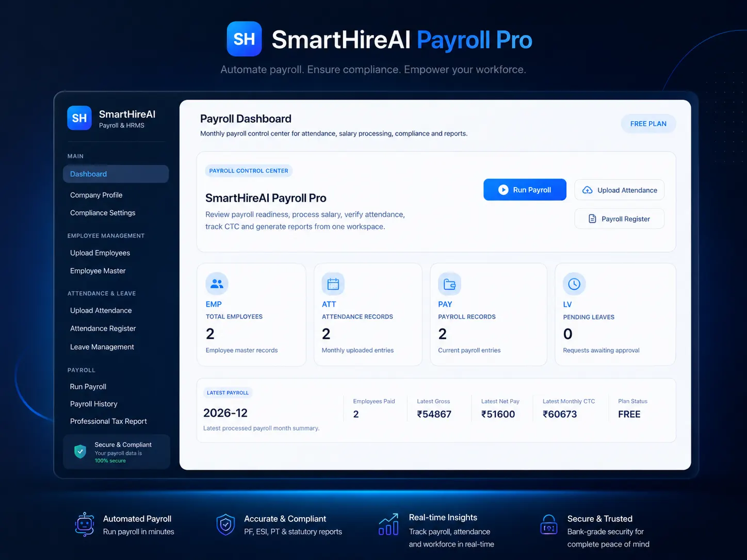Click the Latest Net Pay value ₹51600
This screenshot has width=747, height=560.
pos(498,414)
